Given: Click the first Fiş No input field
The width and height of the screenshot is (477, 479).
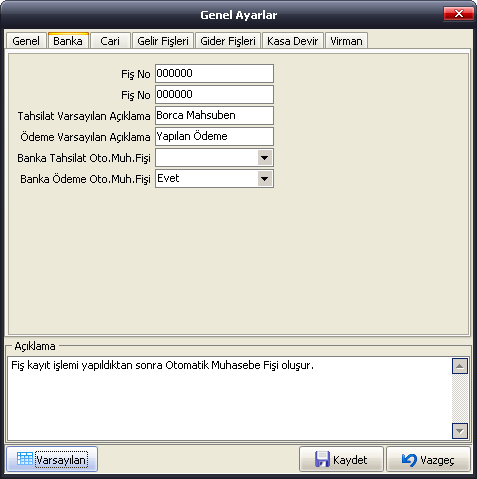Looking at the screenshot, I should [x=214, y=74].
